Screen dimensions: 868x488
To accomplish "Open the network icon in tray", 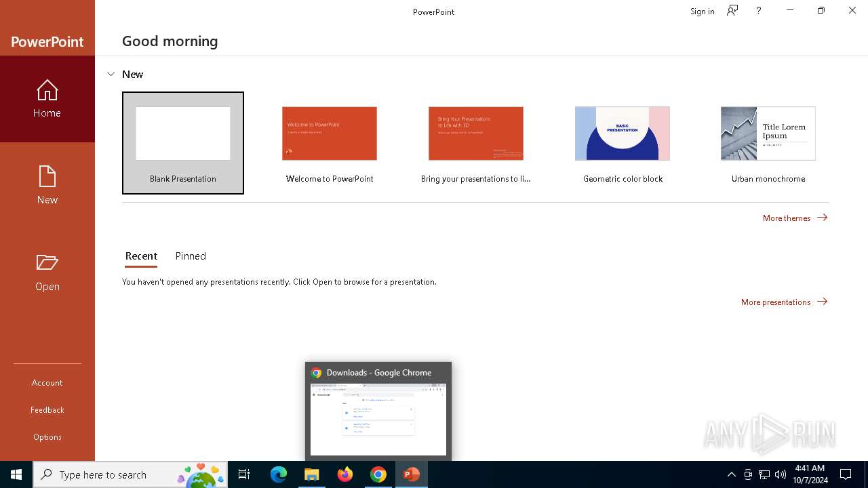I will [x=764, y=474].
